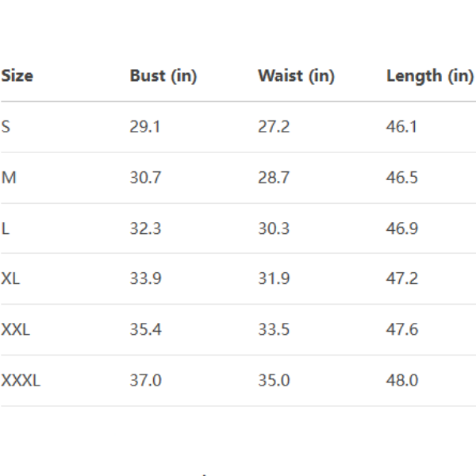Screen dimensions: 476x476
Task: Pick the 37.0 bust value
Action: pos(145,381)
